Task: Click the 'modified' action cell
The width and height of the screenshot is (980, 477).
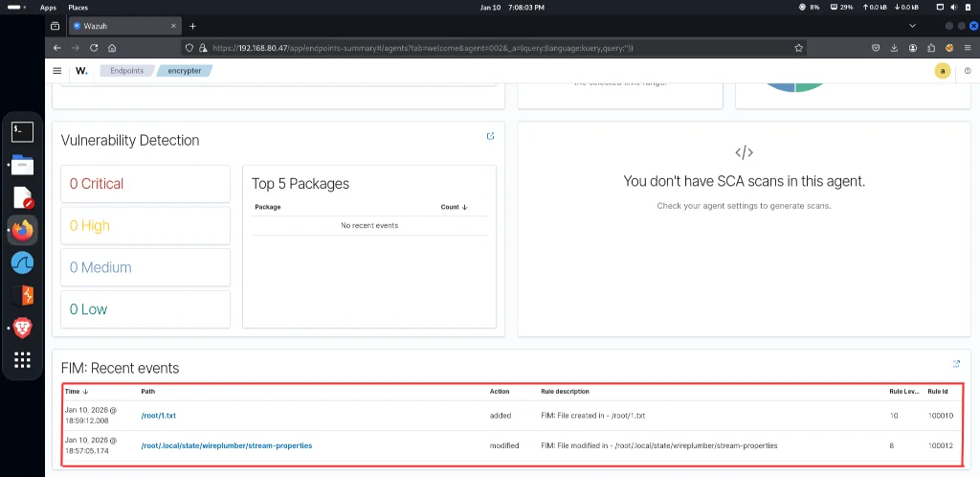Action: (x=504, y=445)
